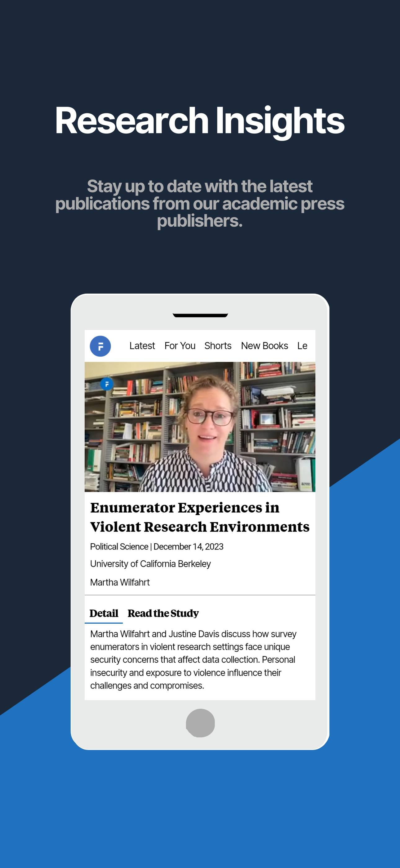Open article title Enumerator Experiences in Violent Research Environments
Screen dimensions: 400x868
coord(200,517)
